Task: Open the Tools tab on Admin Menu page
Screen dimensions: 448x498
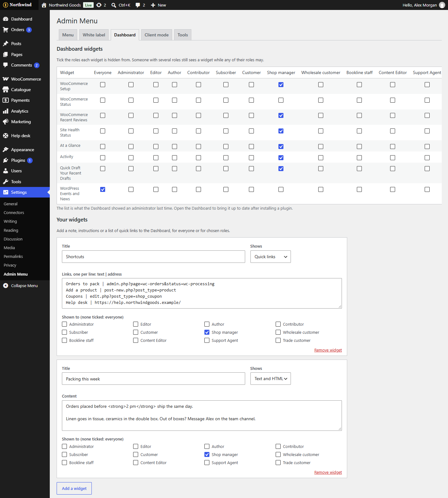Action: click(x=183, y=35)
